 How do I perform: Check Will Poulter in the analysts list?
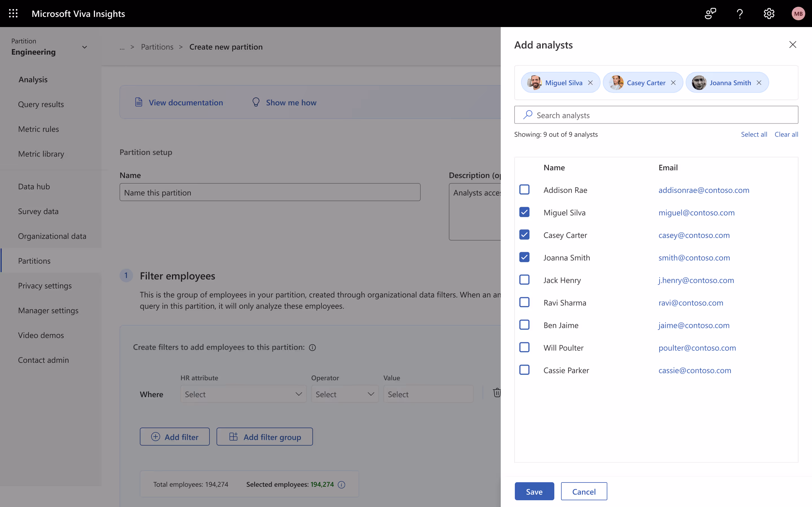524,347
